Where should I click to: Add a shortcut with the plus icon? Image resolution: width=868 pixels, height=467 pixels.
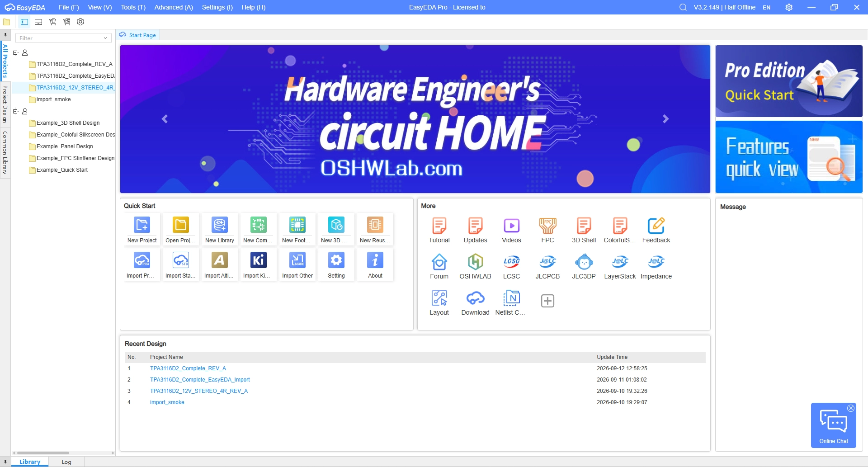(547, 301)
